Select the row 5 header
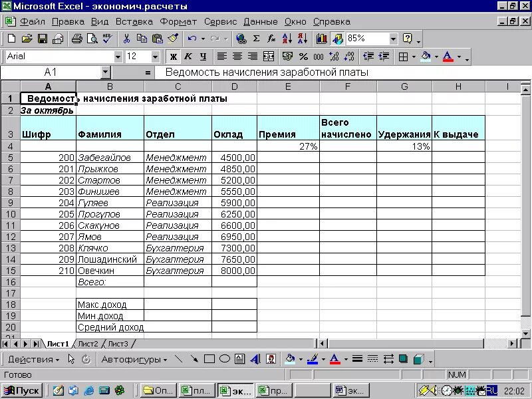 (11, 158)
